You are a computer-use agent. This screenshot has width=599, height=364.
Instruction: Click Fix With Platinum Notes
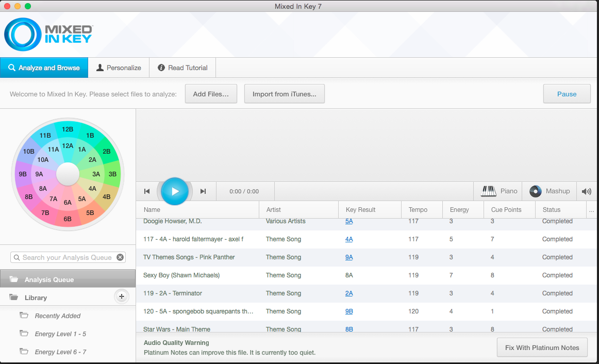click(x=542, y=348)
